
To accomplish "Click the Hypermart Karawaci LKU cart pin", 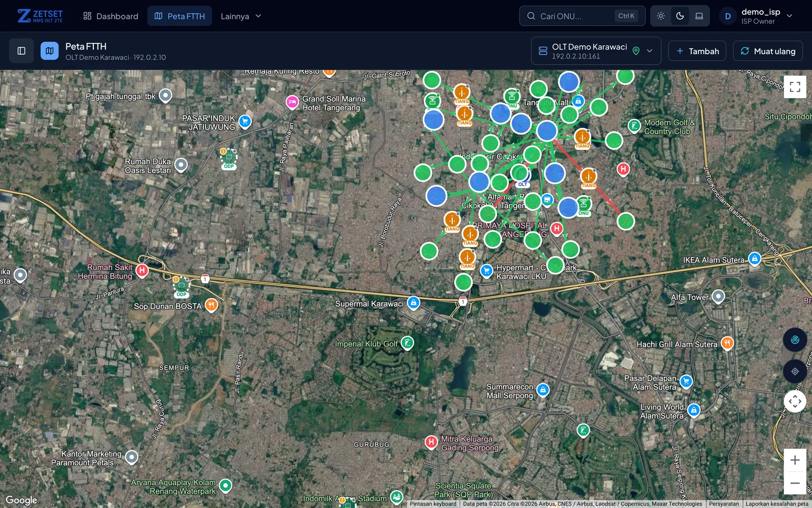I will (x=487, y=271).
